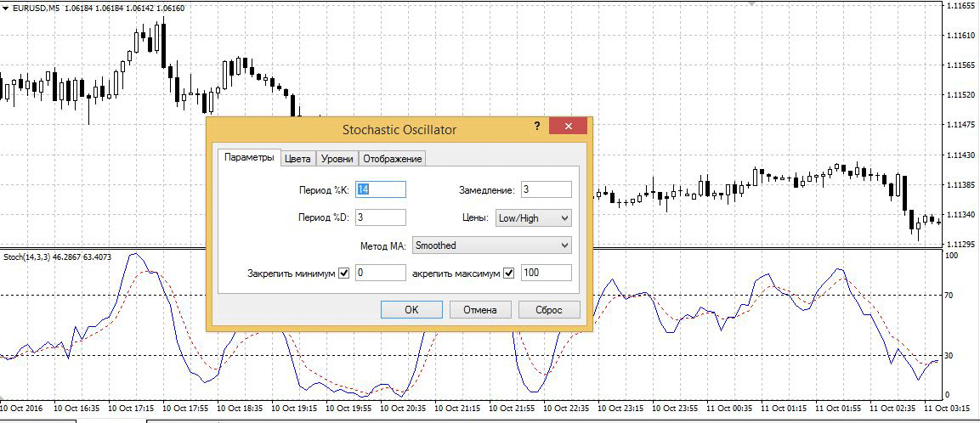Toggle the Закрепить минимум checkbox
Image resolution: width=980 pixels, height=423 pixels.
pyautogui.click(x=344, y=274)
